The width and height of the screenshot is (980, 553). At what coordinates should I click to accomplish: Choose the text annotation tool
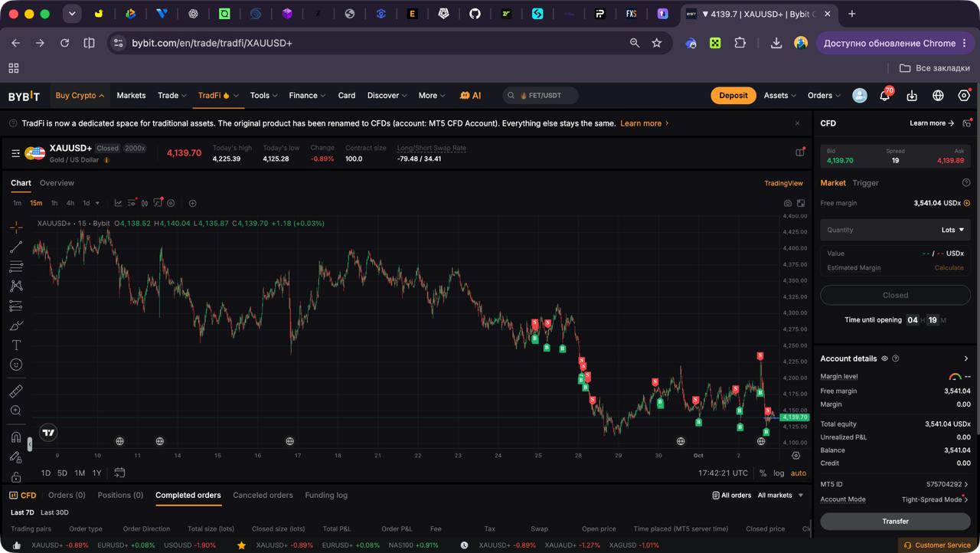tap(16, 345)
